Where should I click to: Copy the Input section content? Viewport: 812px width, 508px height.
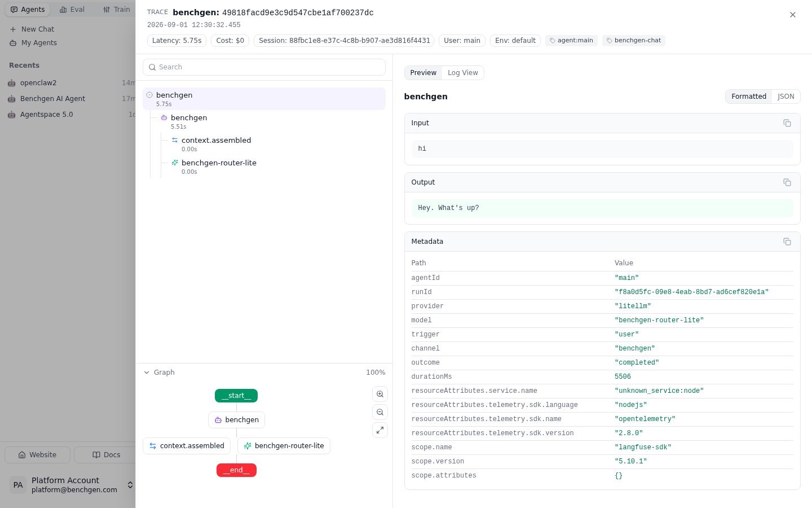[787, 123]
